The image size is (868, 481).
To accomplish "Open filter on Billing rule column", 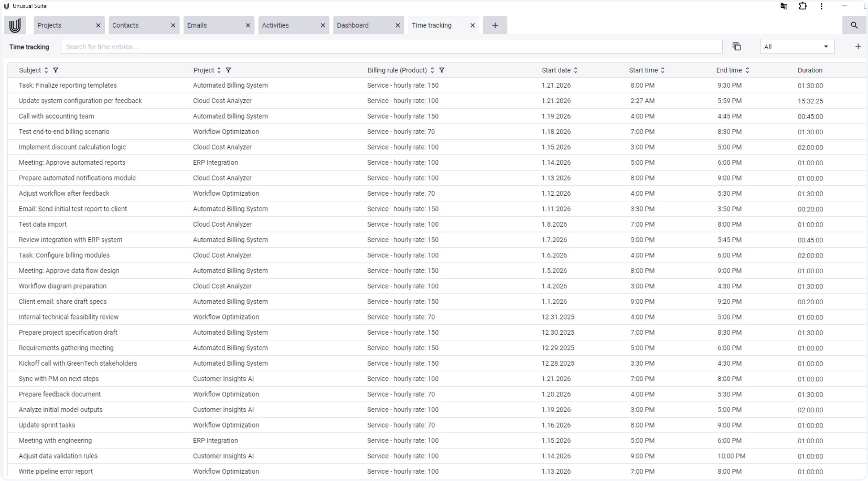I will [x=442, y=70].
